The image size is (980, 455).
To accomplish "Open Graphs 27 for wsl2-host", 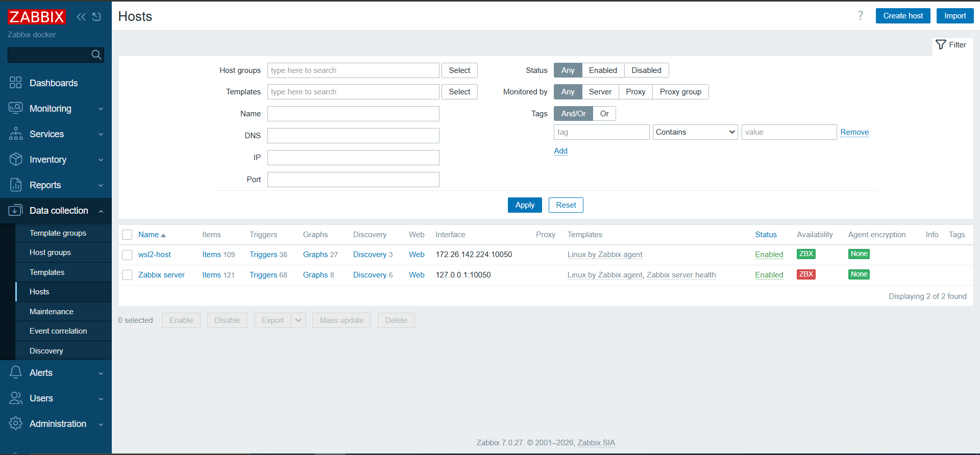I will [x=315, y=255].
